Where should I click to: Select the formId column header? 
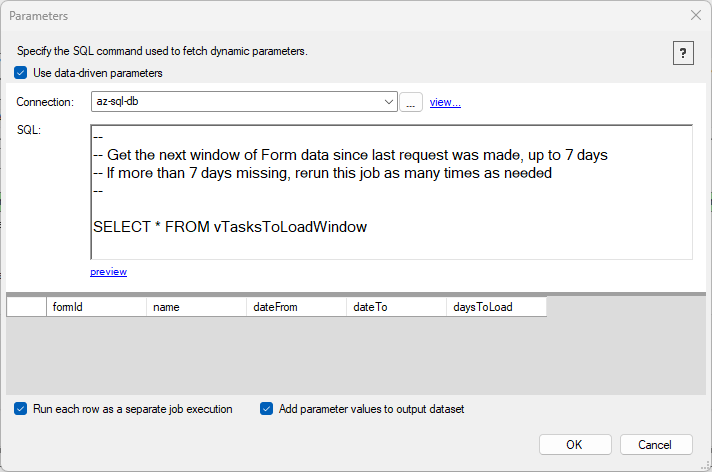point(96,307)
